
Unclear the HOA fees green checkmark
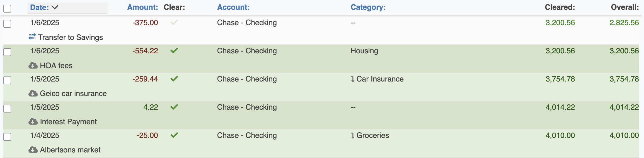(x=174, y=51)
